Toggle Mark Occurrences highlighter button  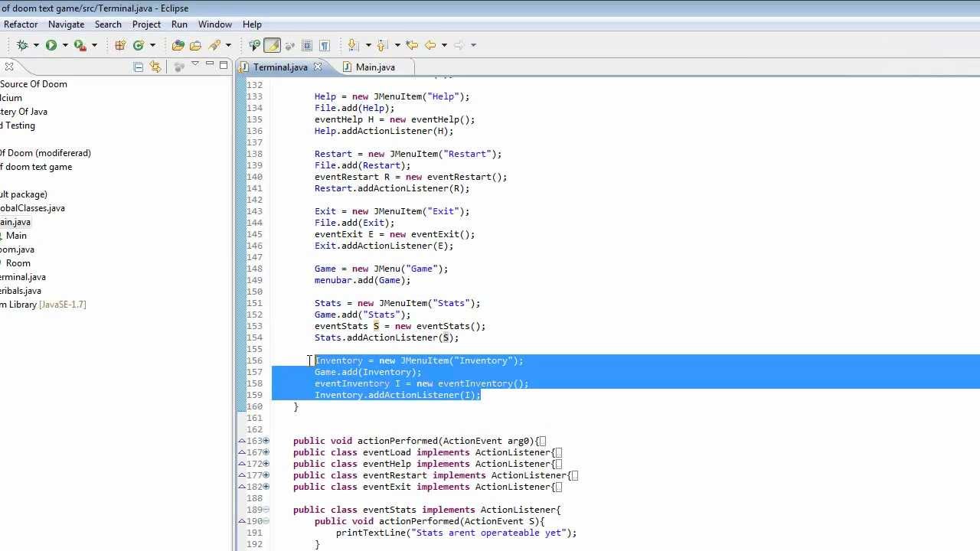tap(272, 45)
